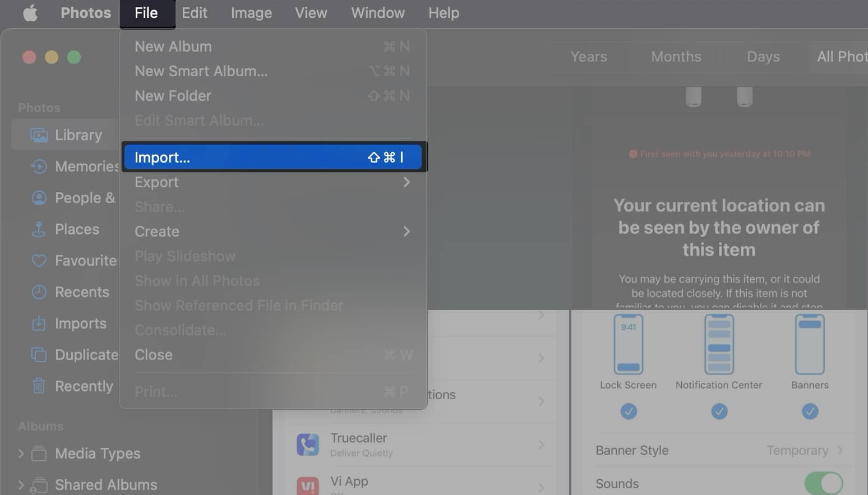The image size is (868, 495).
Task: Open the Help menu
Action: click(x=444, y=12)
